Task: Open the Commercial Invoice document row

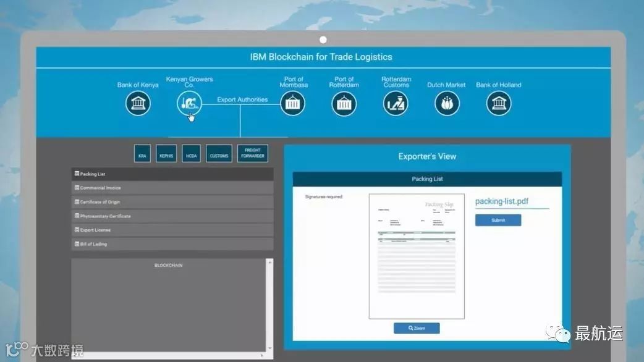Action: 172,188
